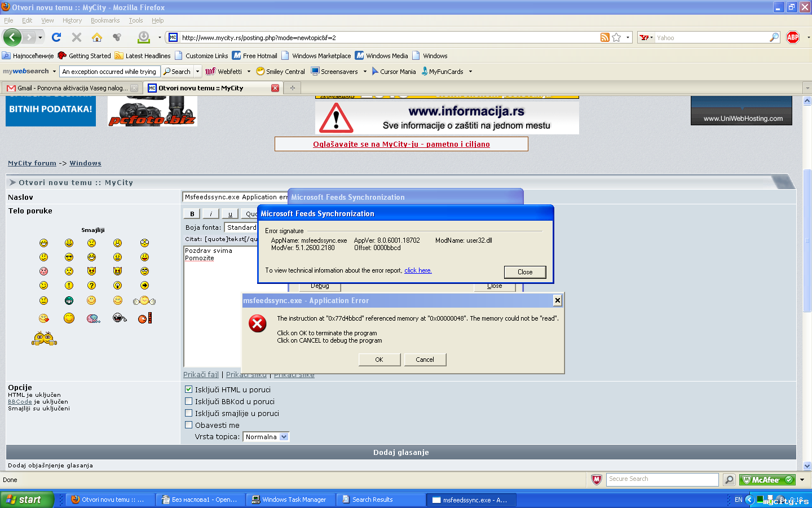Open MyFunCards from the toolbar
The width and height of the screenshot is (812, 508).
click(442, 72)
